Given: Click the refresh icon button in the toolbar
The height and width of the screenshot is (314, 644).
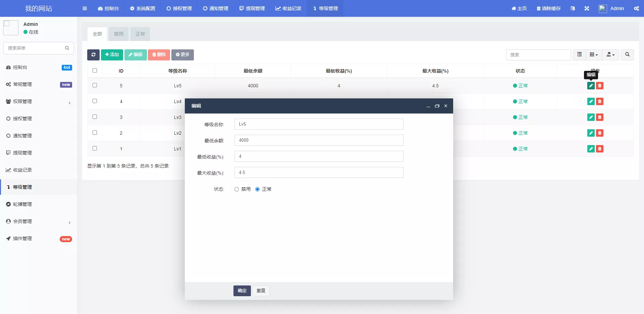Looking at the screenshot, I should point(93,55).
